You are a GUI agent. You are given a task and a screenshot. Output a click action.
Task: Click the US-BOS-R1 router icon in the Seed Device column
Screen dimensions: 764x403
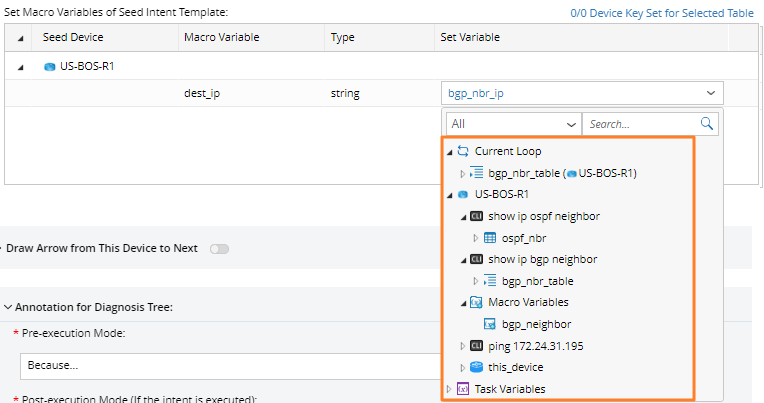[49, 66]
